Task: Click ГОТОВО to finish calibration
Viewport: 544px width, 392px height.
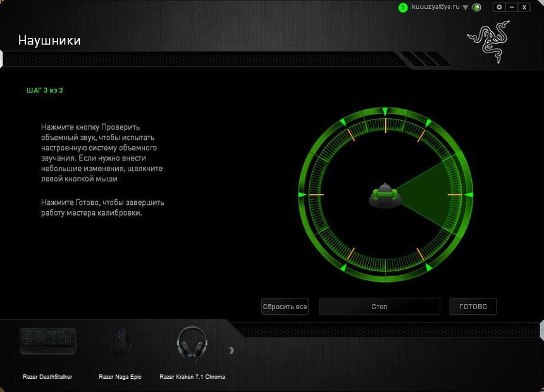Action: (x=473, y=307)
